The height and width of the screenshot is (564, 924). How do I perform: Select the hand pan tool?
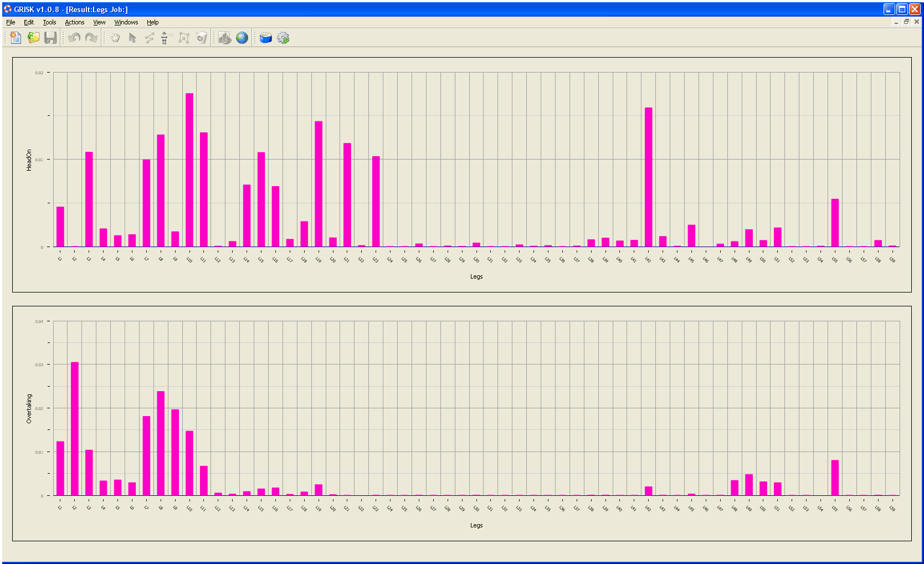(x=115, y=38)
